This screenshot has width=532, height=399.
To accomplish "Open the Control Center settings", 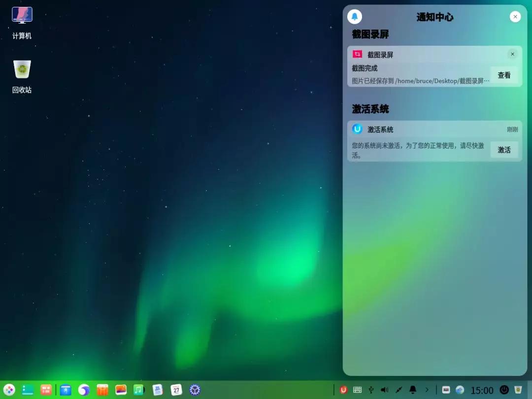I will [x=194, y=390].
